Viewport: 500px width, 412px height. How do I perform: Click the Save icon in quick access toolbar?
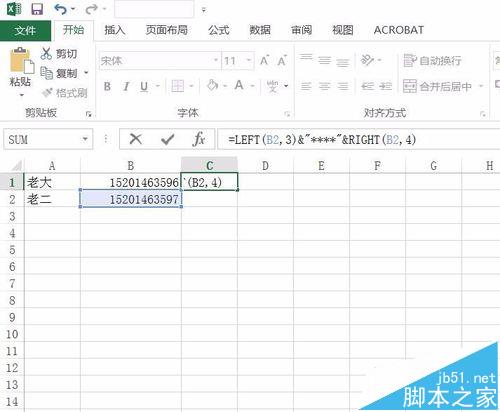point(37,9)
